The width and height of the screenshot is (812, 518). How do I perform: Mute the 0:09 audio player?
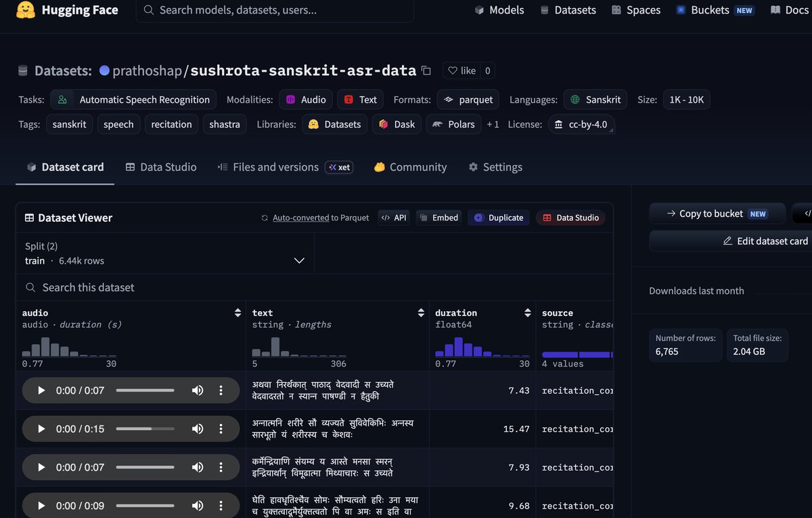click(x=198, y=506)
